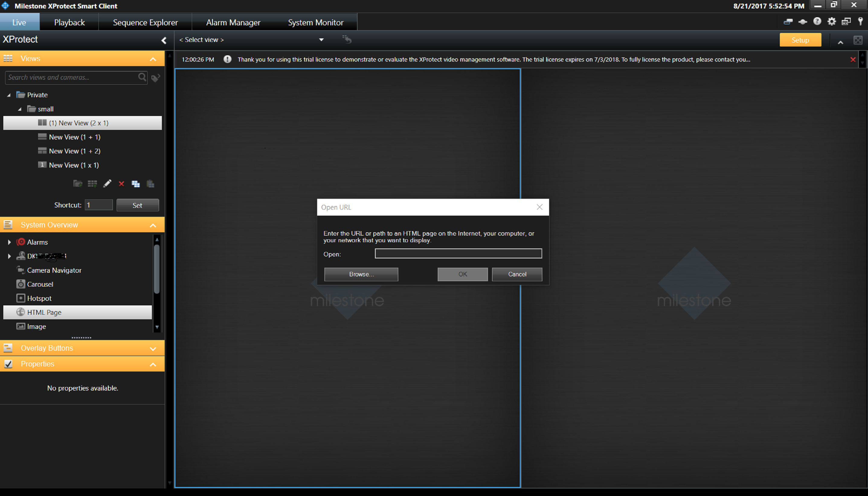Click the red X delete view icon
Image resolution: width=868 pixels, height=496 pixels.
tap(121, 184)
